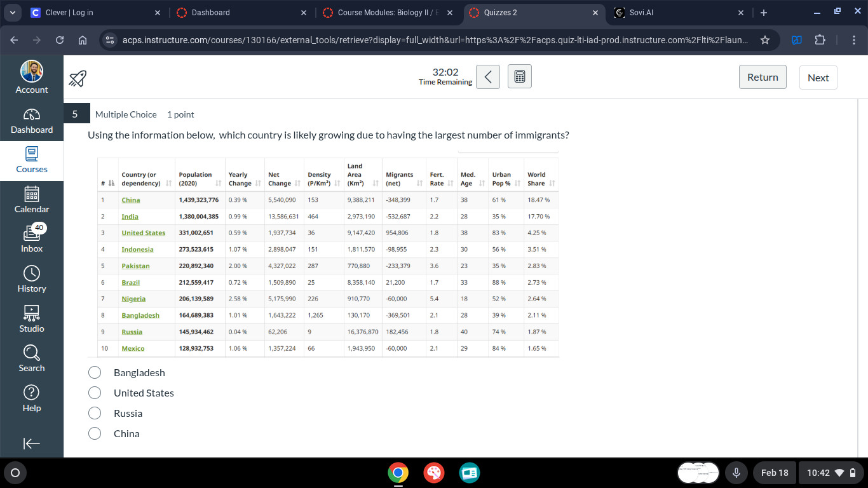Open Studio in sidebar
868x488 pixels.
point(32,320)
